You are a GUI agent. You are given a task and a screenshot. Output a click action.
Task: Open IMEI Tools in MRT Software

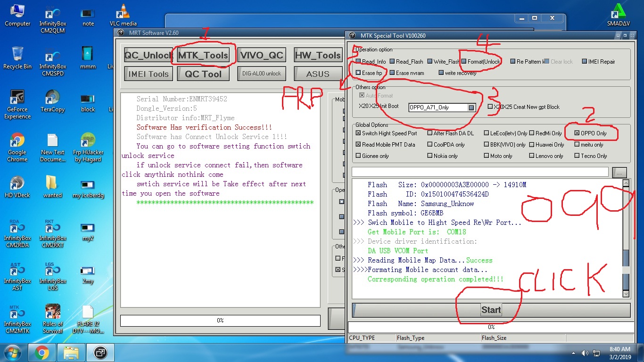click(148, 74)
